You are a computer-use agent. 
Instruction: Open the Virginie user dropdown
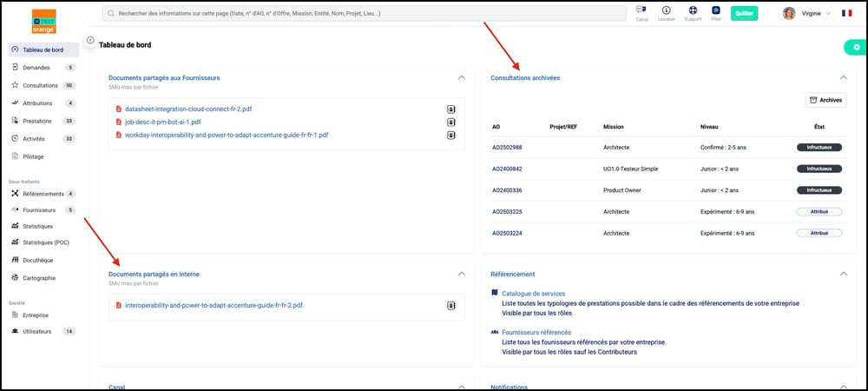pyautogui.click(x=807, y=13)
